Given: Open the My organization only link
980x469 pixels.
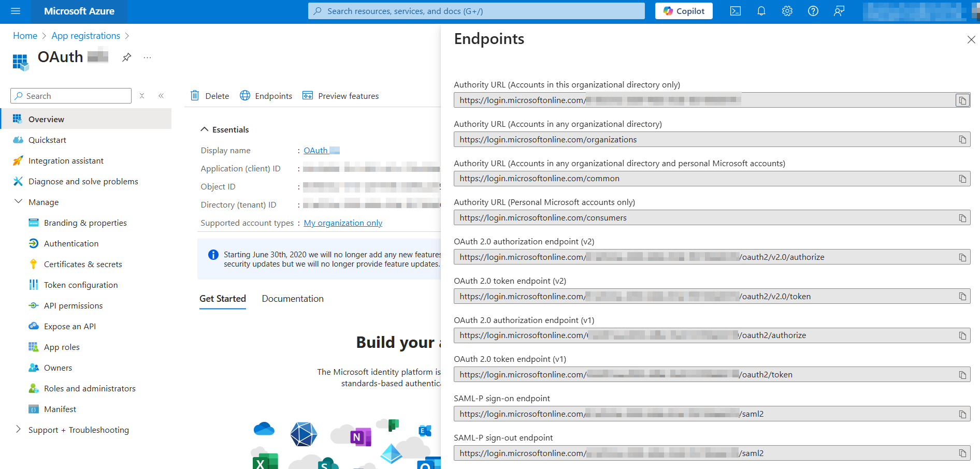Looking at the screenshot, I should coord(343,223).
